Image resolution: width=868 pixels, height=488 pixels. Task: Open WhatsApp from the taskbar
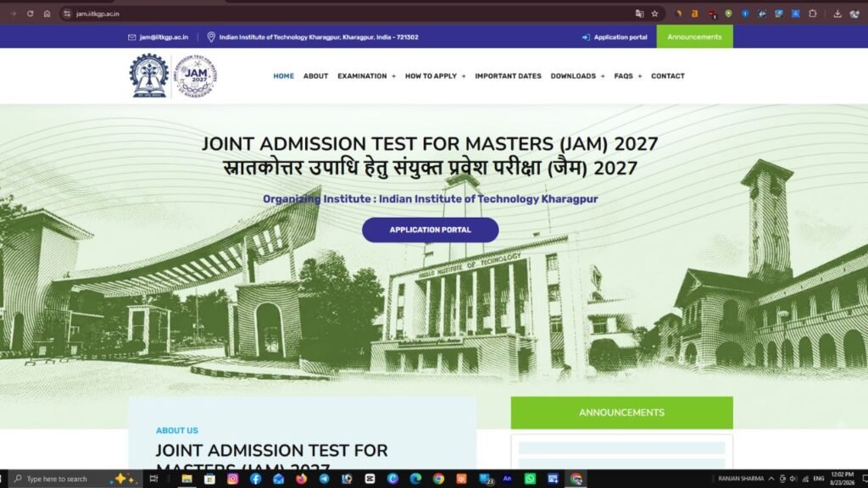click(530, 479)
